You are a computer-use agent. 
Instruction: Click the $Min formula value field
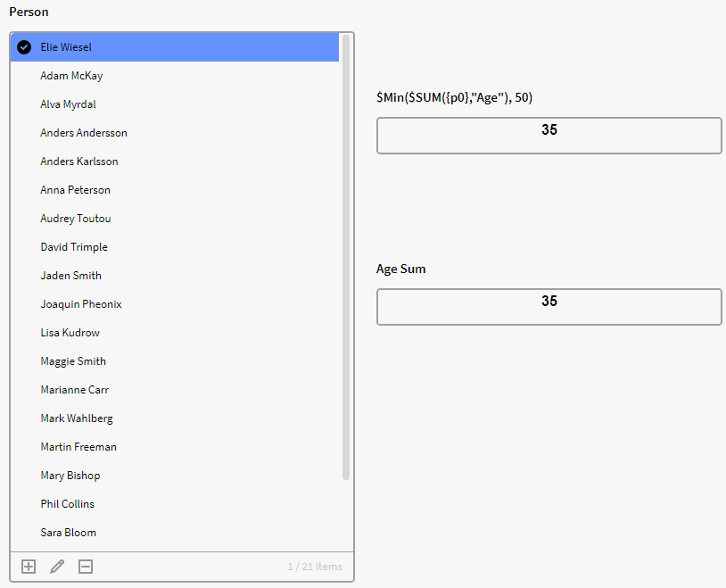[549, 136]
